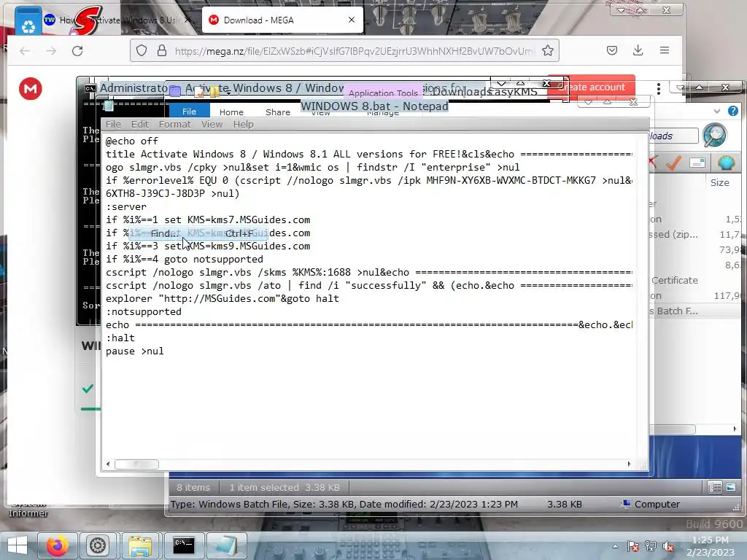Image resolution: width=747 pixels, height=560 pixels.
Task: Close the WINDOWS 8.bat Notepad window
Action: tap(633, 102)
